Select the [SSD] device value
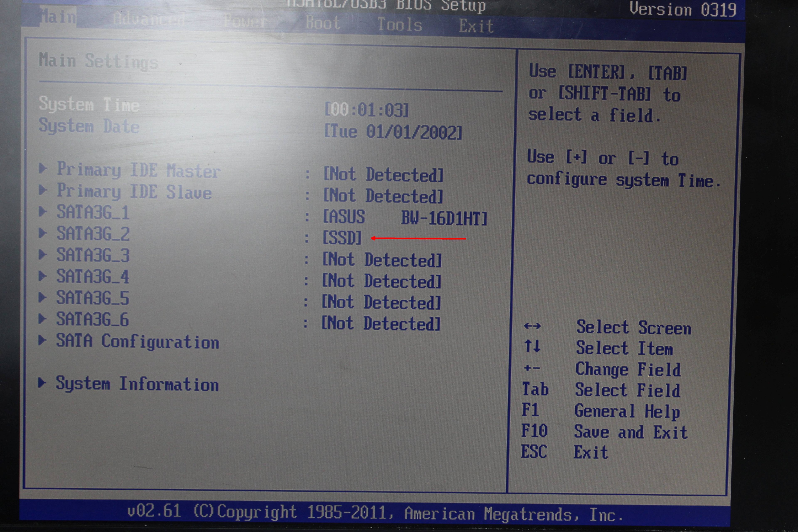This screenshot has height=532, width=798. pos(342,238)
